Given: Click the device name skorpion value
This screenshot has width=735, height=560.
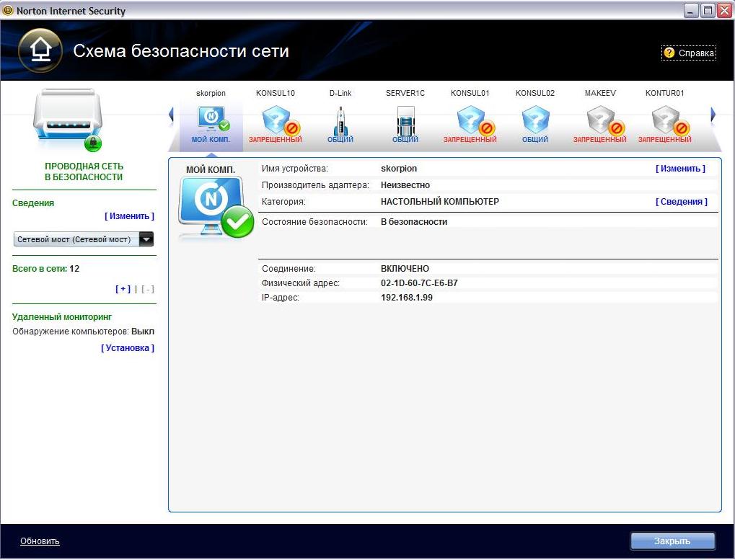Looking at the screenshot, I should [x=399, y=169].
